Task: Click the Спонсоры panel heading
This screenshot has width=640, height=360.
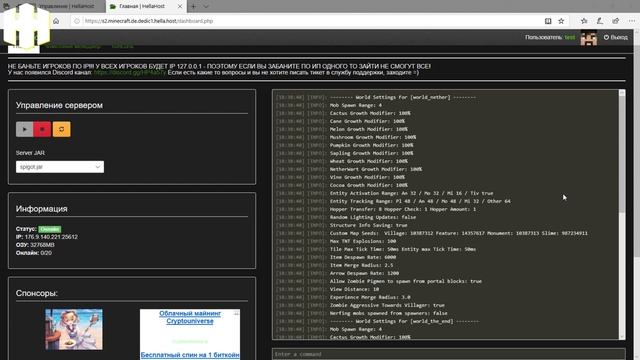Action: 37,293
